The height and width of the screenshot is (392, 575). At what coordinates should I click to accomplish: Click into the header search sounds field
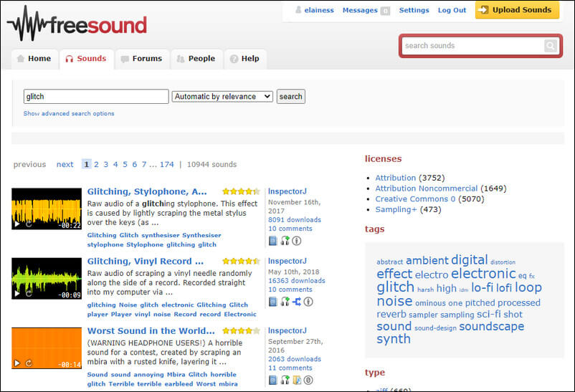[473, 46]
